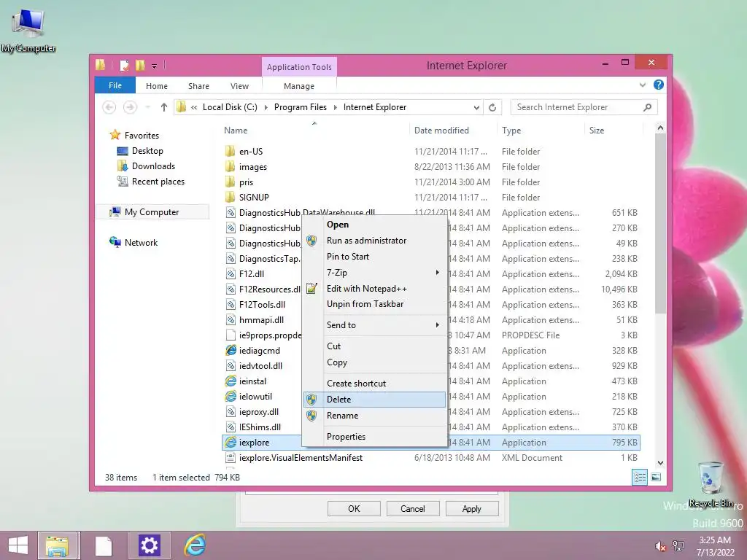Open the File ribbon tab

[115, 86]
